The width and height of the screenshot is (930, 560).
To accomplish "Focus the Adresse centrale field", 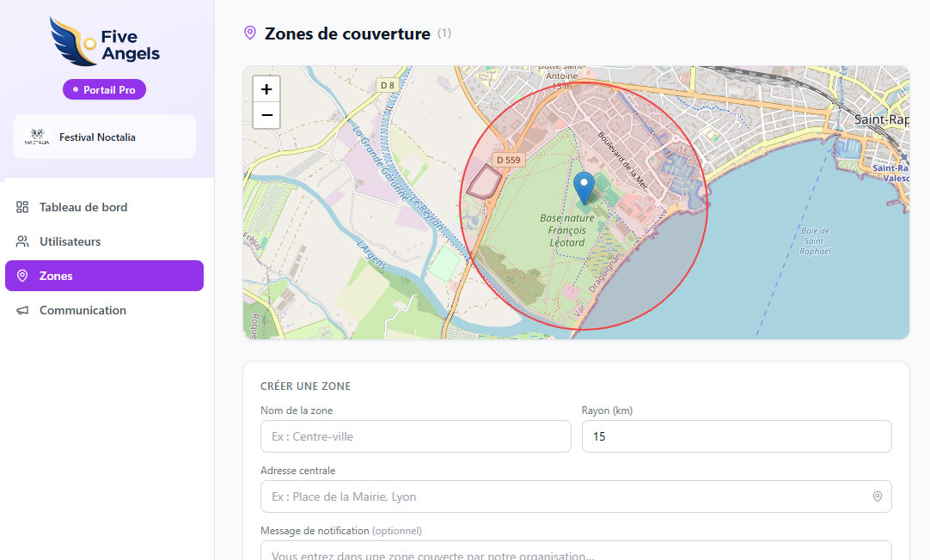I will [x=576, y=496].
